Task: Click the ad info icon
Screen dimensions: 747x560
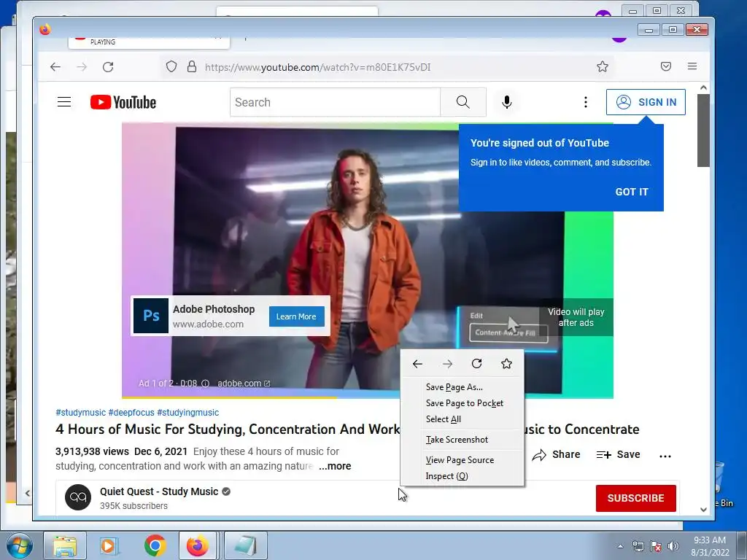Action: click(205, 384)
